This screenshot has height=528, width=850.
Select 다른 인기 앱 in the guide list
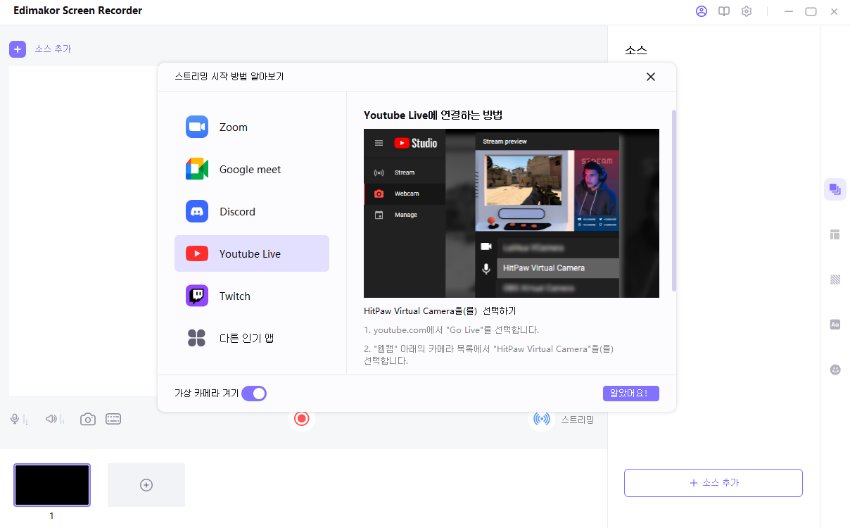[252, 338]
